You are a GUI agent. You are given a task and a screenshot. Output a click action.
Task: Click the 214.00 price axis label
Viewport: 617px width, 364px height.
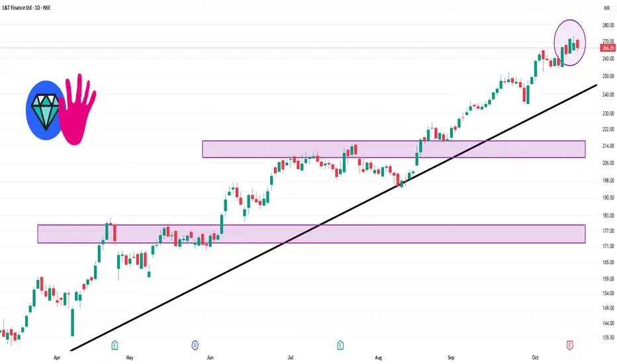click(x=606, y=146)
